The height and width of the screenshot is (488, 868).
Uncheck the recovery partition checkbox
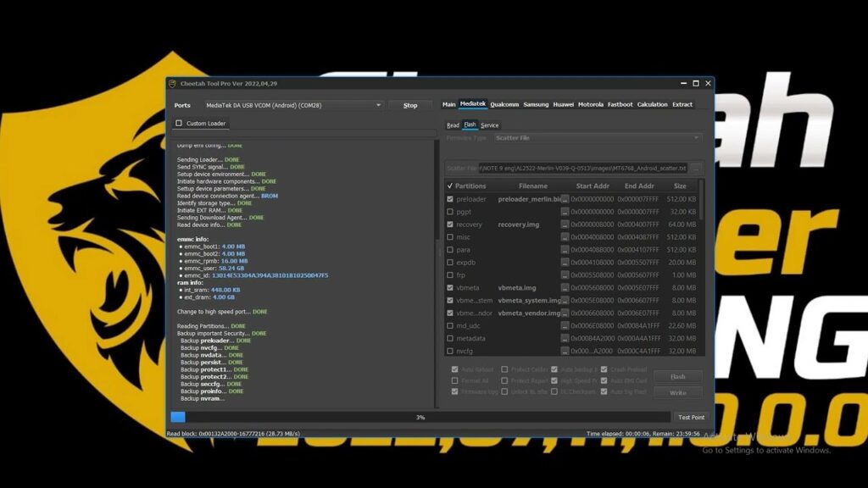tap(450, 225)
